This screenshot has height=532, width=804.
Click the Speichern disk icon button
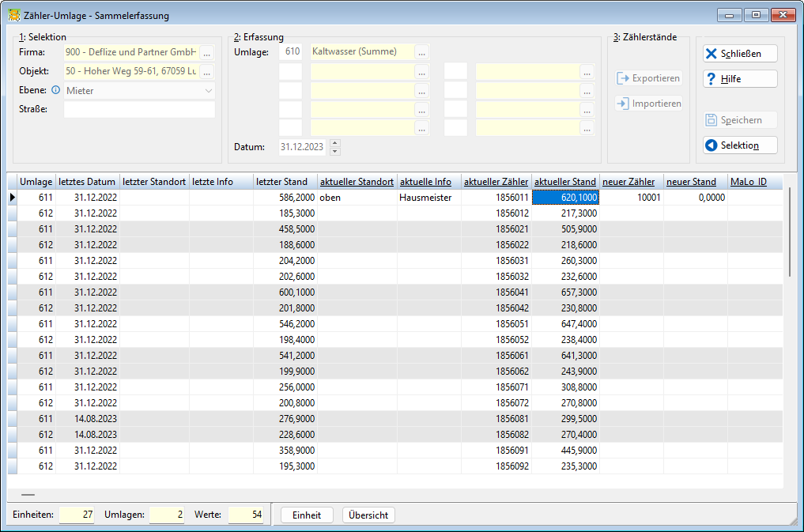coord(740,120)
